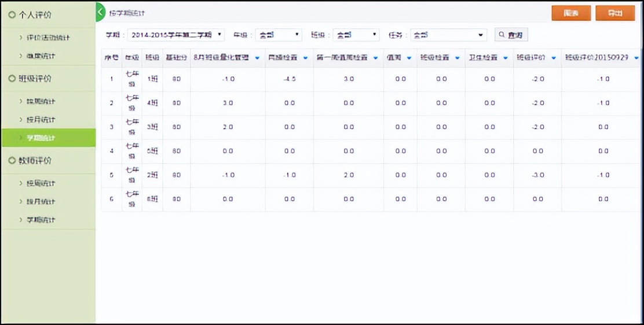Click 3.0 in row 2 8月班级量化管理 column

[x=228, y=103]
